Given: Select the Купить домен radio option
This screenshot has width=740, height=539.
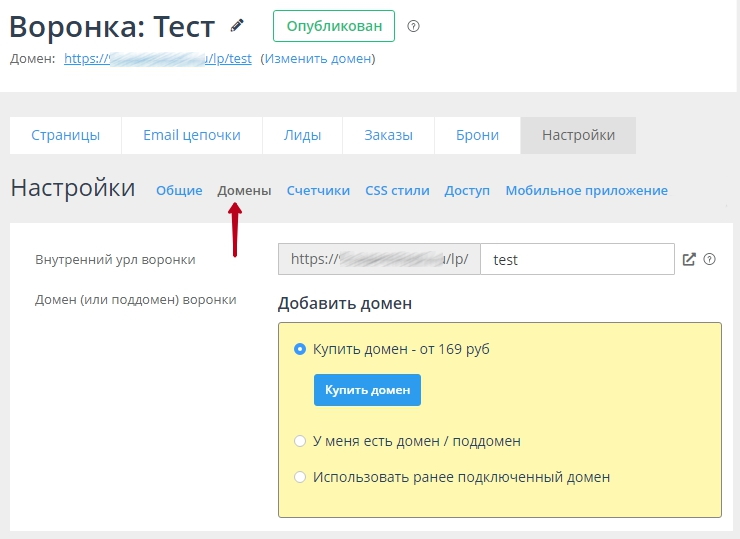Looking at the screenshot, I should point(300,349).
